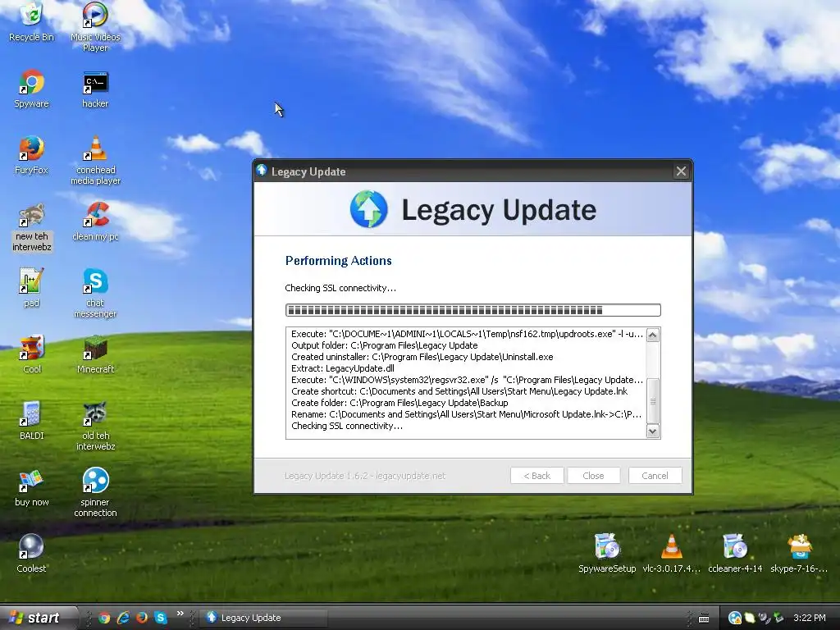Select the SpywareSetup installer file

coord(607,554)
